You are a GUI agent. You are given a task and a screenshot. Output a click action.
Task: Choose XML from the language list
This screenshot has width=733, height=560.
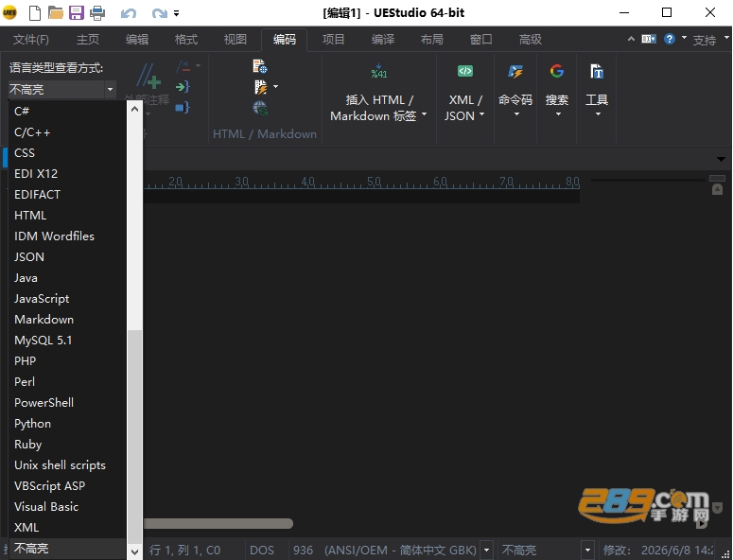67,528
